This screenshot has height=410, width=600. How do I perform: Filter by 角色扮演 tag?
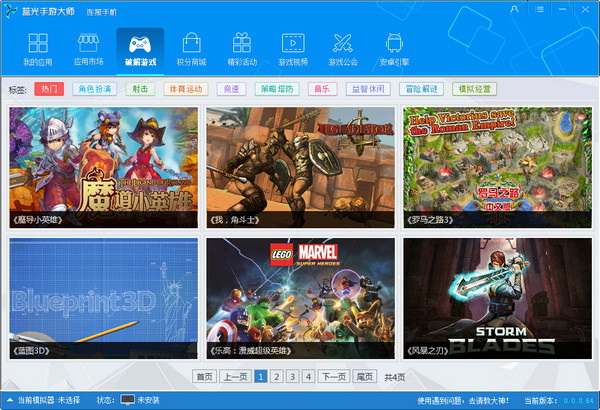95,89
